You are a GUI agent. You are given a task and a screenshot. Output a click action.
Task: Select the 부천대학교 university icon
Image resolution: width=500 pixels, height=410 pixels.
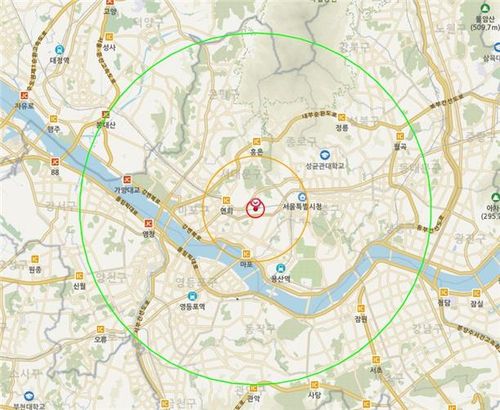29,396
